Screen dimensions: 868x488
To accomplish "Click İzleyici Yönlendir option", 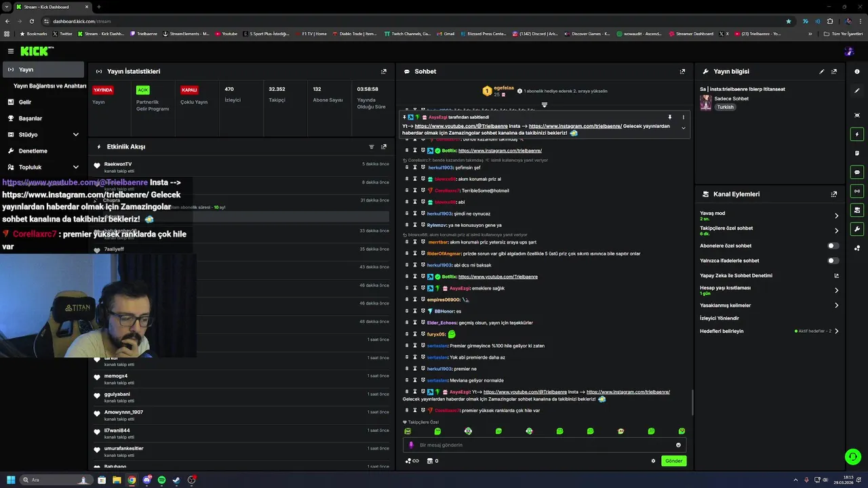I will coord(719,318).
